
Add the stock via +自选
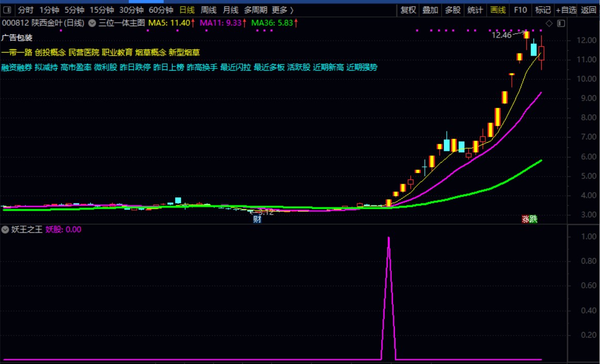[566, 10]
